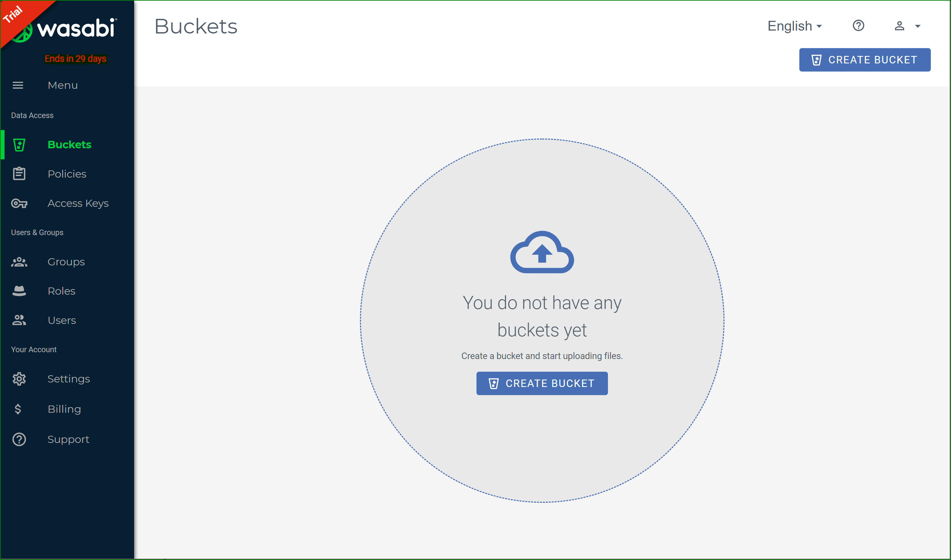Go to Access Keys menu item
The image size is (951, 560).
pos(78,203)
